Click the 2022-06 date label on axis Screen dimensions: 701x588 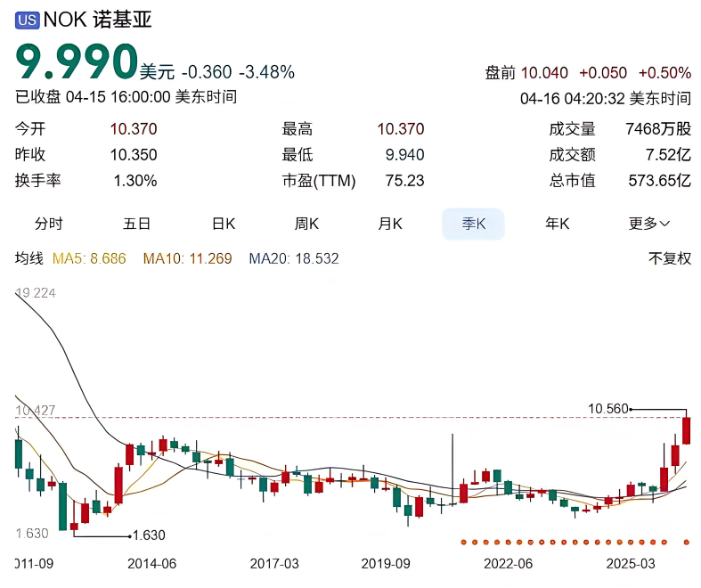point(508,564)
